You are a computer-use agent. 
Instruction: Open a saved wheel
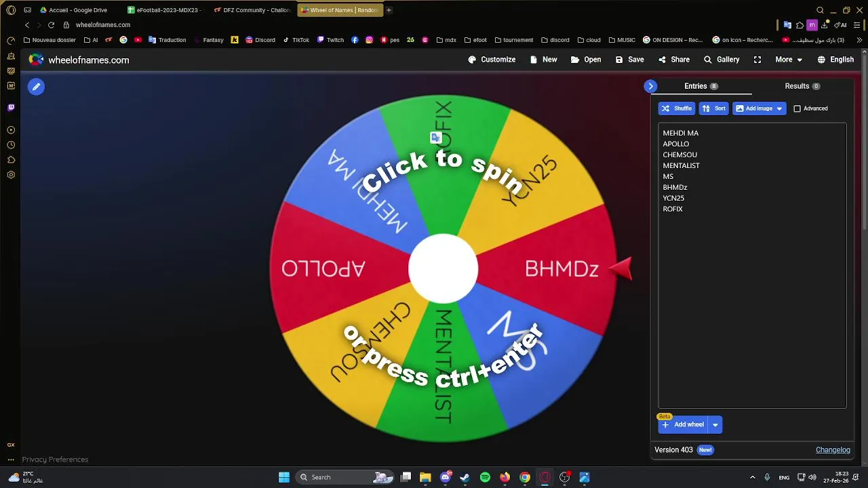click(x=586, y=60)
